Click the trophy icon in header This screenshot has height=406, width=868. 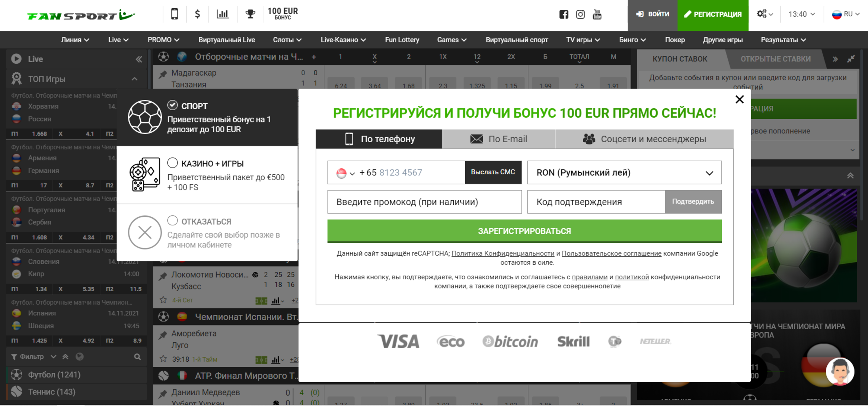[x=250, y=14]
